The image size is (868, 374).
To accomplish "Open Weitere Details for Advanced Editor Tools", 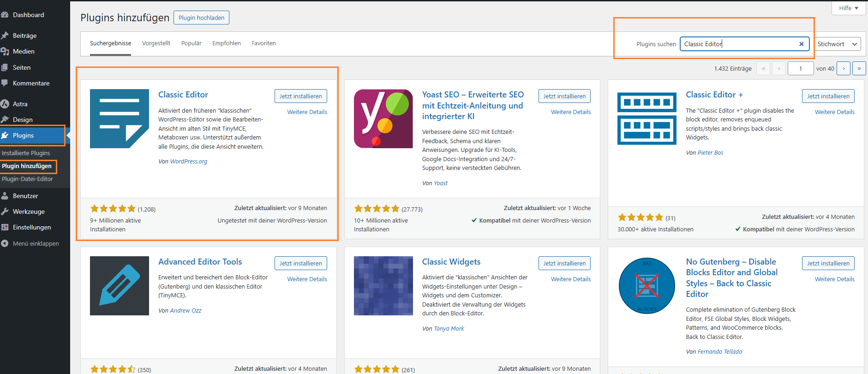I will coord(307,279).
